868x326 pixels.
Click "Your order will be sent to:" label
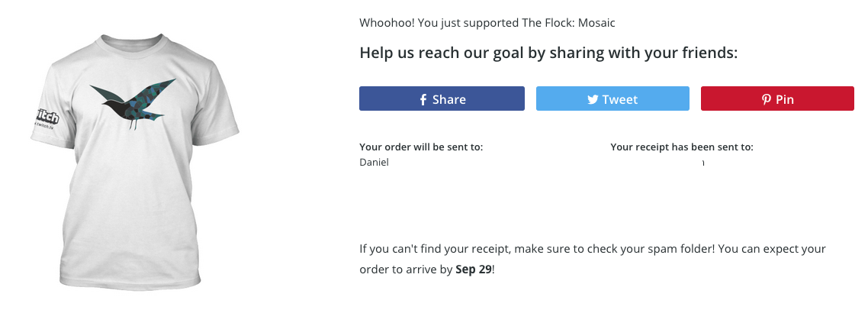click(x=420, y=147)
